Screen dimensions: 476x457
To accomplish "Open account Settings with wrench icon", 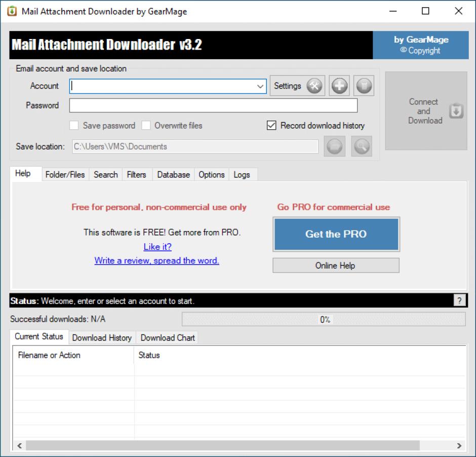I will [297, 86].
